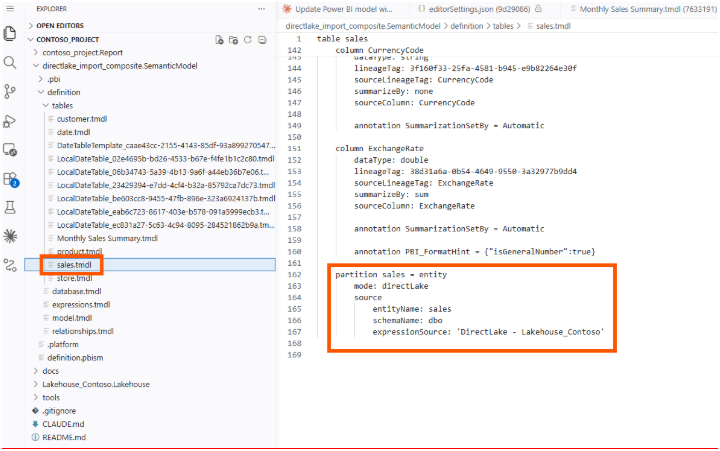The image size is (720, 451).
Task: Open database.tmdl file
Action: (x=76, y=292)
